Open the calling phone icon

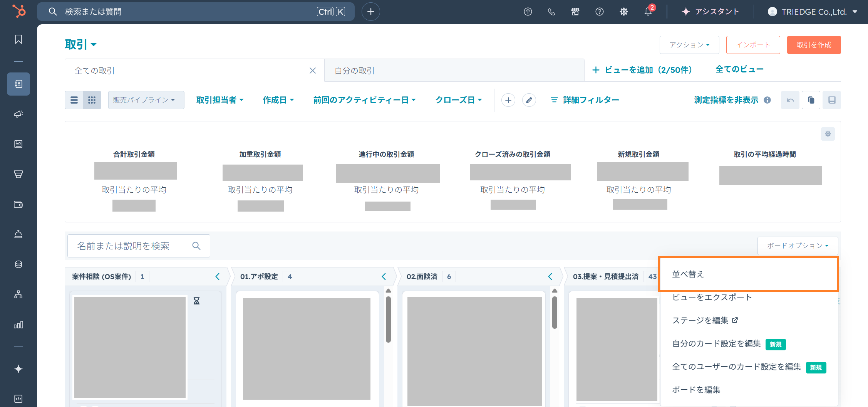pyautogui.click(x=551, y=12)
